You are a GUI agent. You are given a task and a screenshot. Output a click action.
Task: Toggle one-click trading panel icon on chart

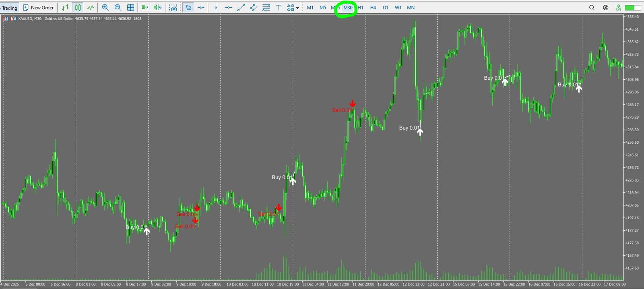[x=5, y=19]
